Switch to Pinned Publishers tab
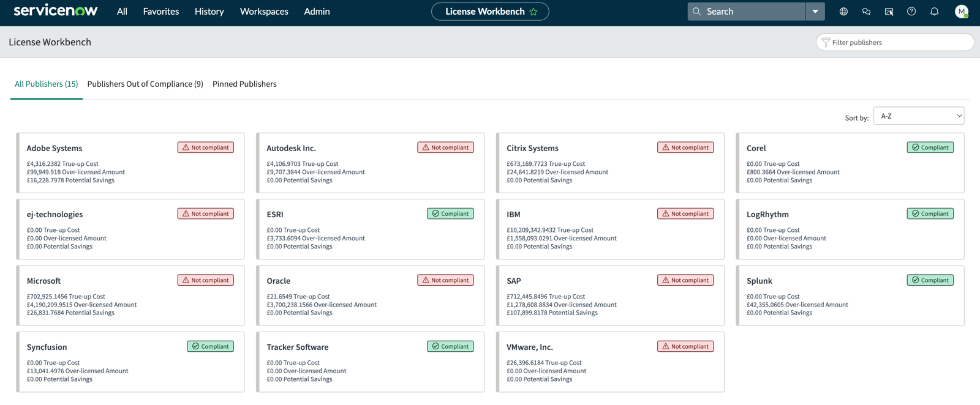Screen dimensions: 980x405 tap(244, 84)
